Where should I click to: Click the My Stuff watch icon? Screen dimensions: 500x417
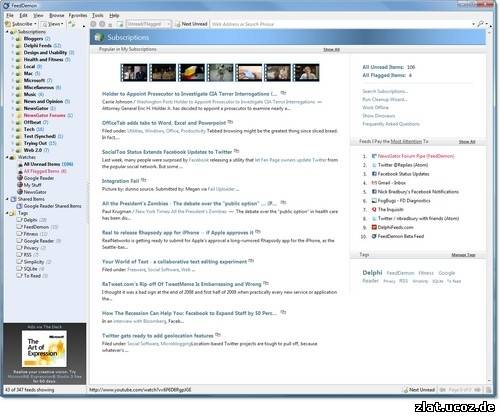[20, 185]
